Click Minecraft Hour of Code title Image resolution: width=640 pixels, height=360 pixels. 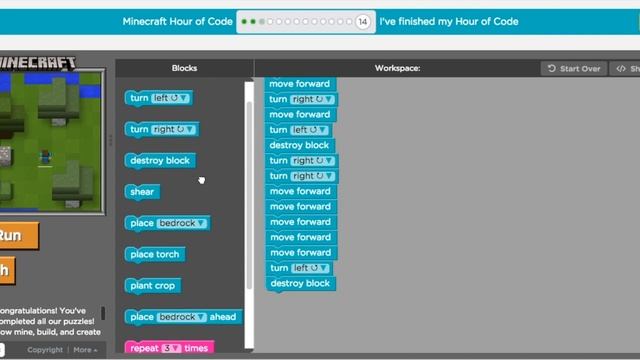click(178, 22)
